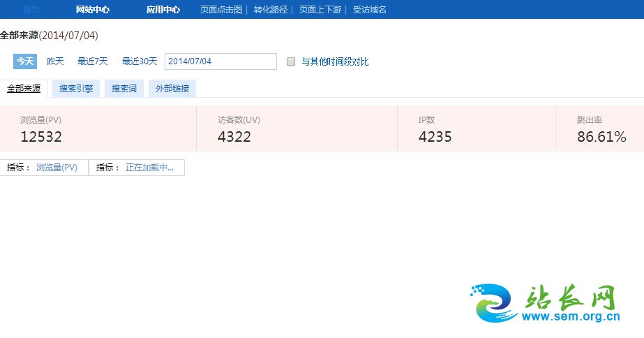Navigate to 页面上下游 report
The width and height of the screenshot is (644, 338).
320,10
